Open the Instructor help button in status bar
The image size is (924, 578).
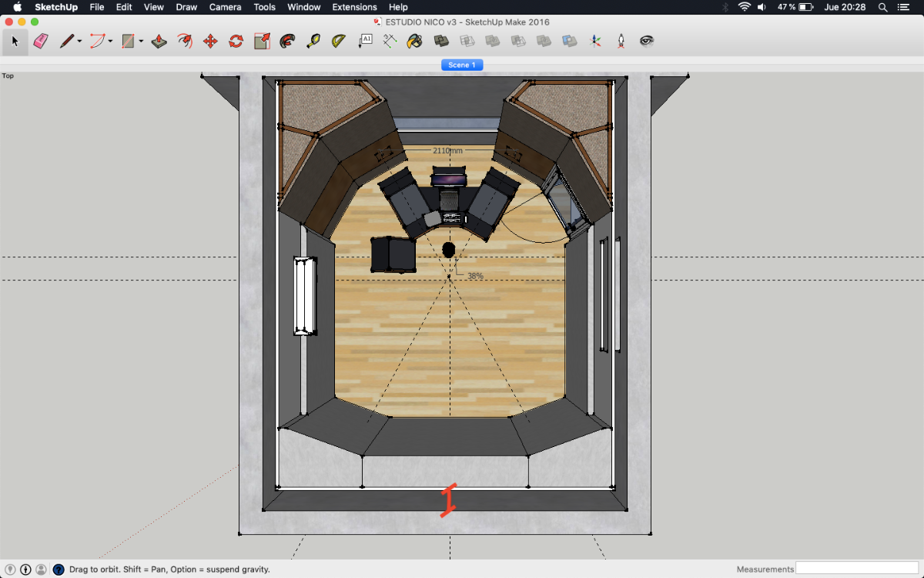click(59, 570)
